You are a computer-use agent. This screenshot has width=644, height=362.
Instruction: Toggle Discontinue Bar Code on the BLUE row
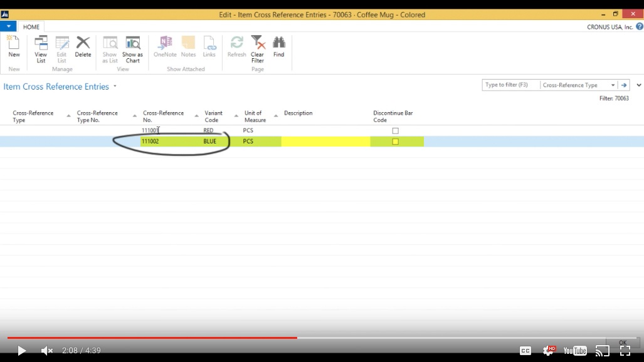click(394, 141)
